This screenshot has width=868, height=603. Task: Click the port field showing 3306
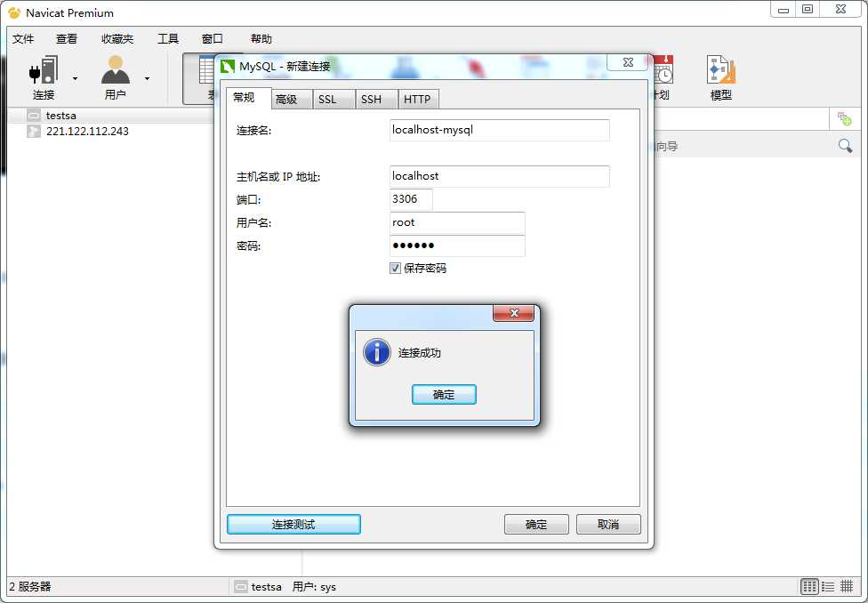pos(411,199)
